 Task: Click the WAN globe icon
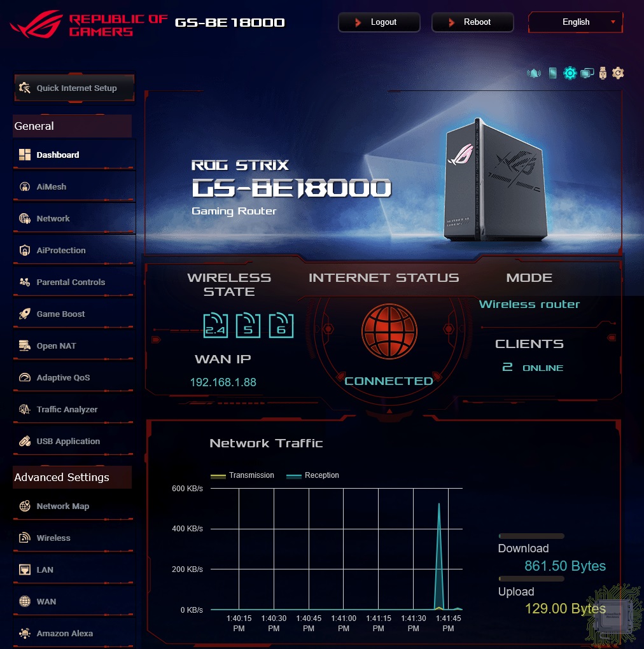pos(25,601)
